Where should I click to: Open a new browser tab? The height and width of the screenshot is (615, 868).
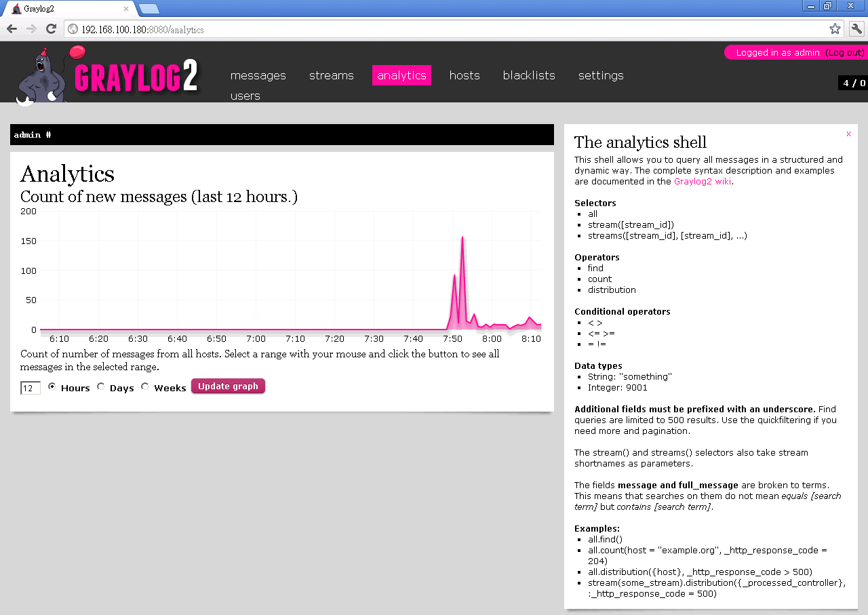(149, 9)
